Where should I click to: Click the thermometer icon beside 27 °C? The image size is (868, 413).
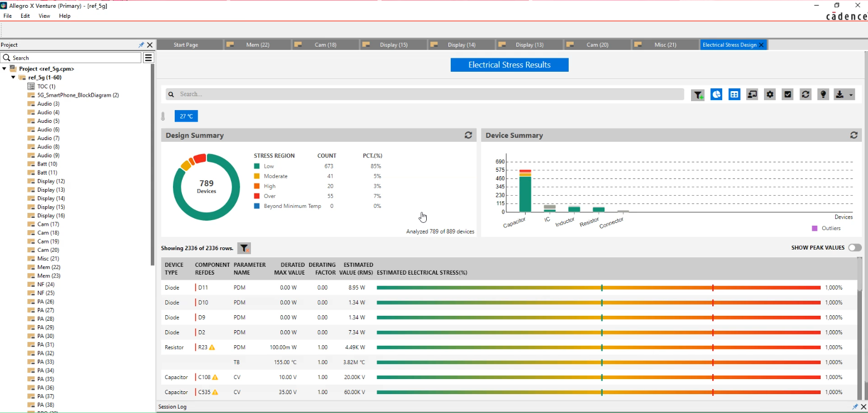(163, 117)
